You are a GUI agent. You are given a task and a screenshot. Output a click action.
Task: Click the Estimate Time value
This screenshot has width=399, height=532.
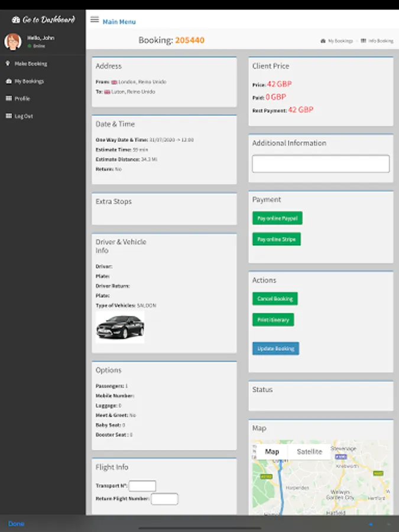tap(140, 150)
